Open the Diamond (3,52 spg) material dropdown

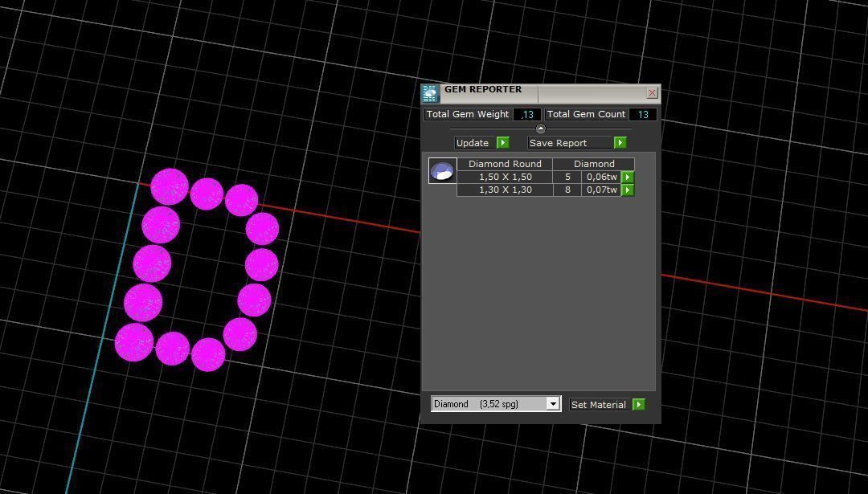(496, 404)
